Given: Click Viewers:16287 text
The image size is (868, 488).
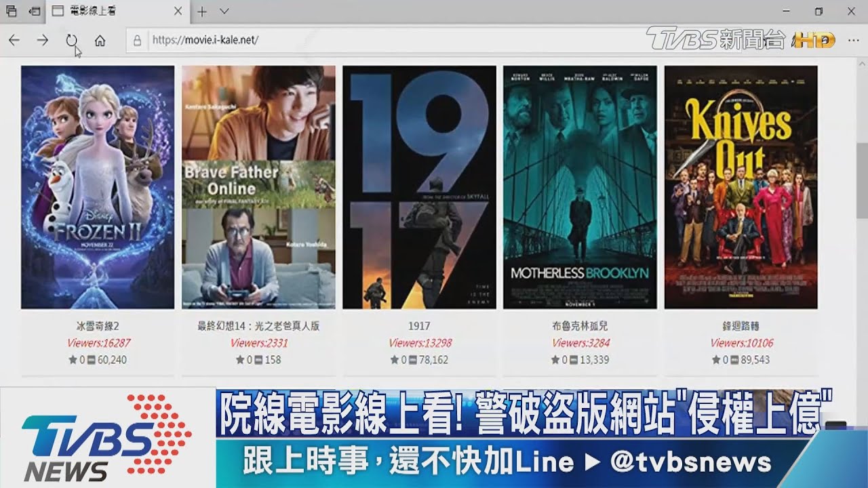Looking at the screenshot, I should (98, 343).
